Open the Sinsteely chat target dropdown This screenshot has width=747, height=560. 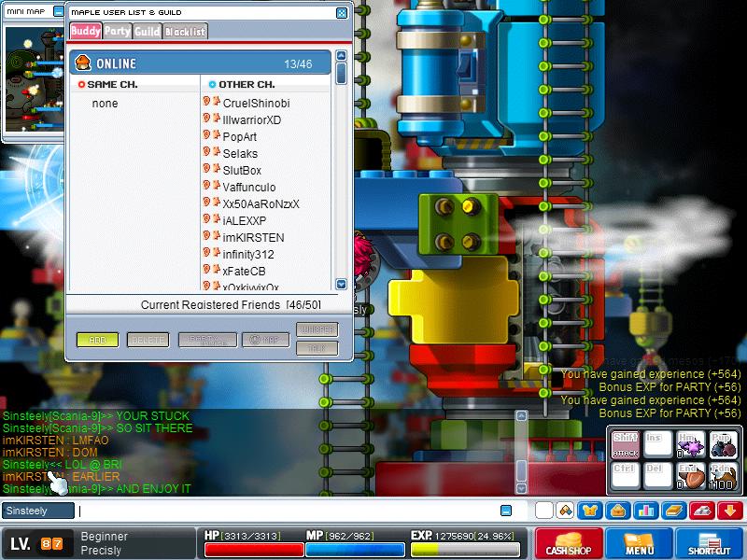click(38, 511)
